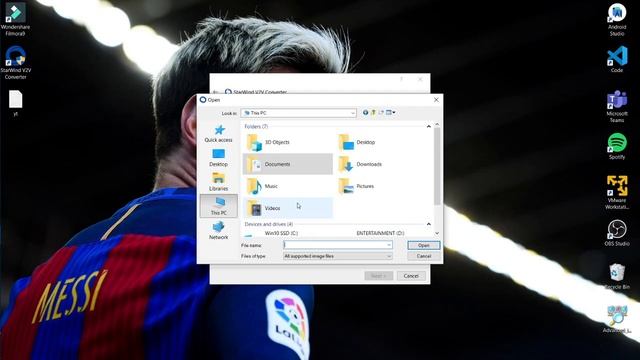
Task: Click the up-one-level folder icon
Action: (x=373, y=113)
